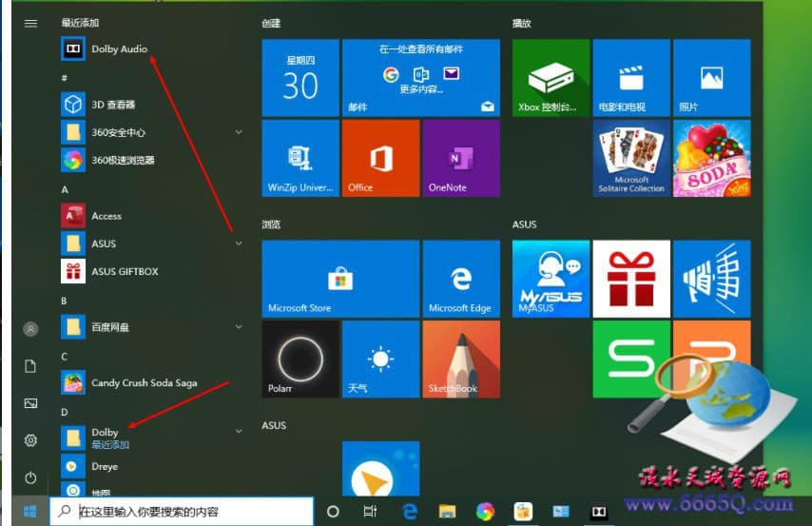
Task: Jump to the letter A section header
Action: point(65,189)
